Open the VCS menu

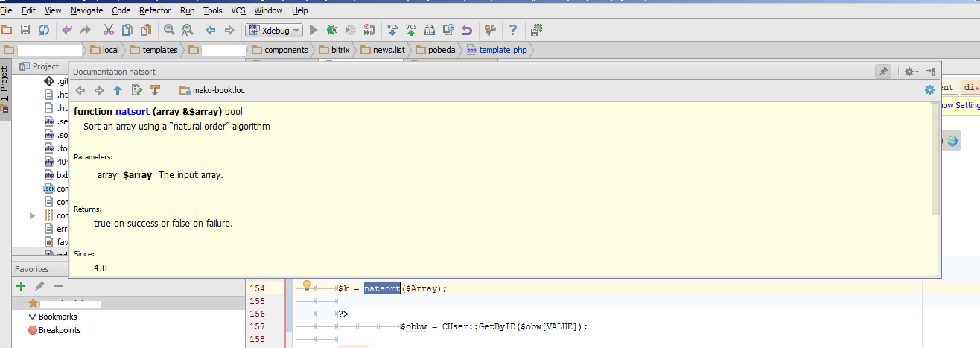(x=238, y=10)
